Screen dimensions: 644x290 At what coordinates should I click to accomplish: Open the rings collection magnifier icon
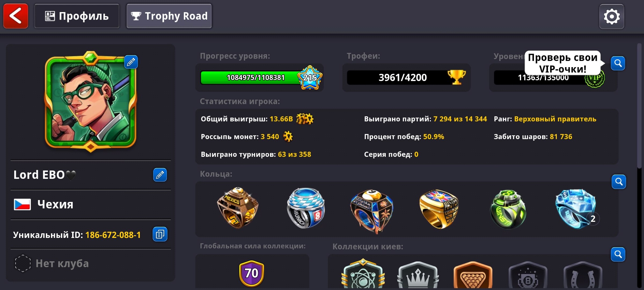point(619,182)
